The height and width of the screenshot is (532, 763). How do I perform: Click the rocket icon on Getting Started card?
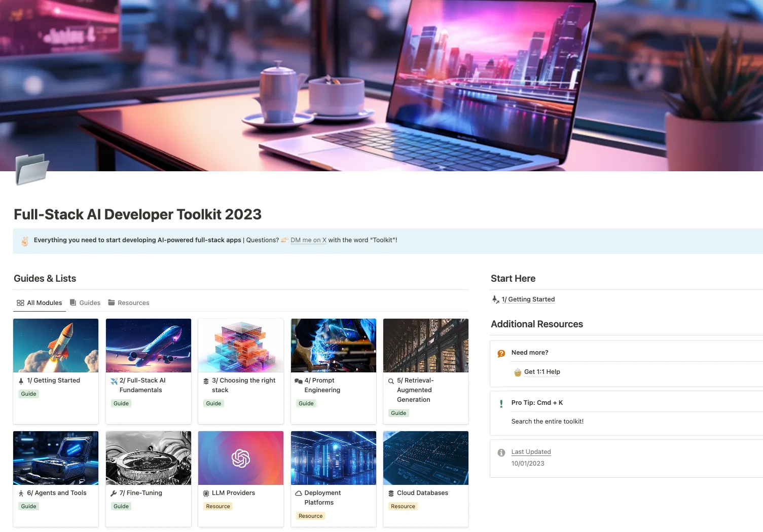pyautogui.click(x=21, y=380)
